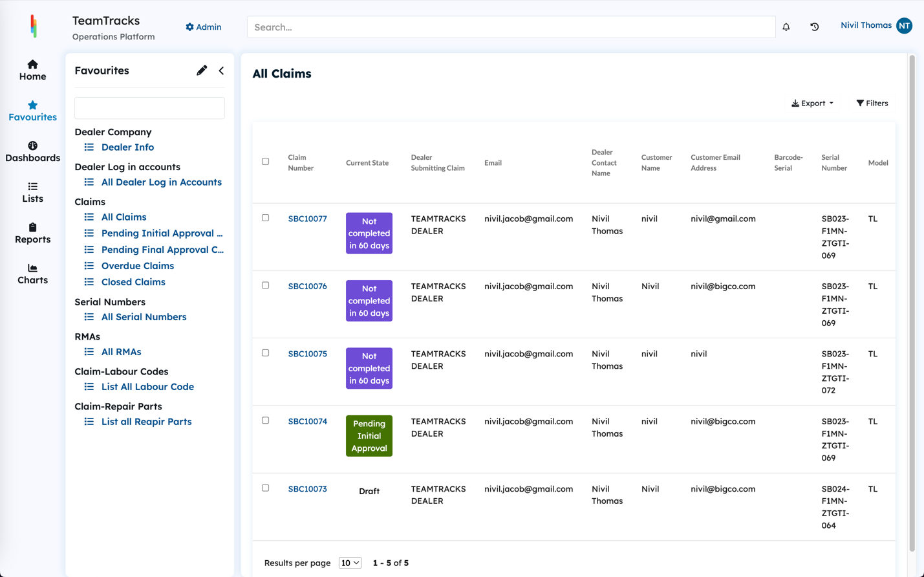Click the NT user avatar

(x=904, y=25)
